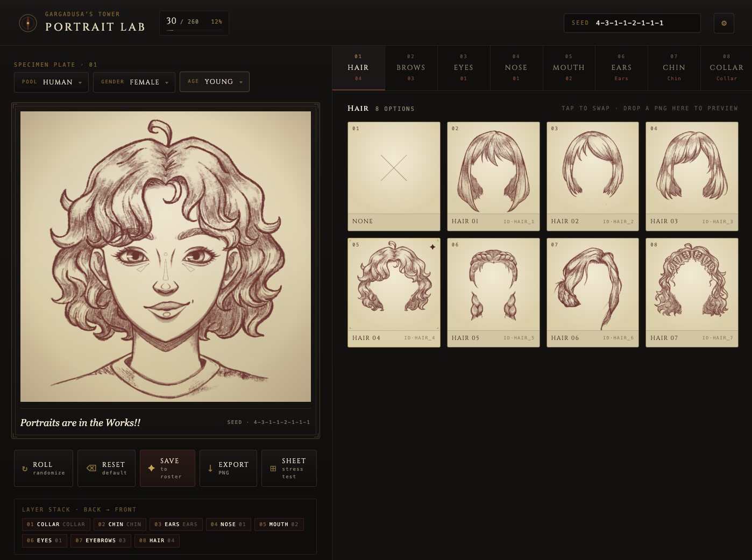Click the Eyebrows 03 layer chip
752x560 pixels.
pyautogui.click(x=101, y=541)
